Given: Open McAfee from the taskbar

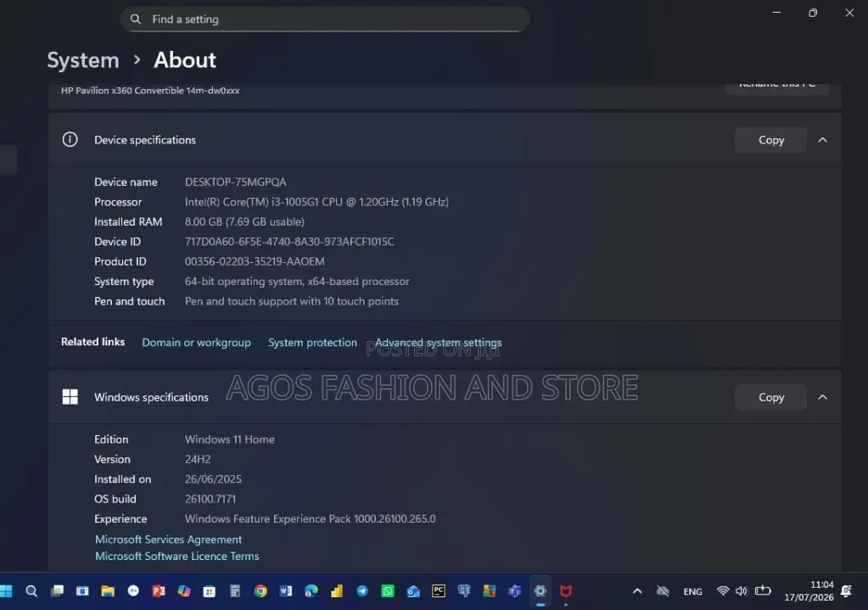Looking at the screenshot, I should (x=566, y=591).
